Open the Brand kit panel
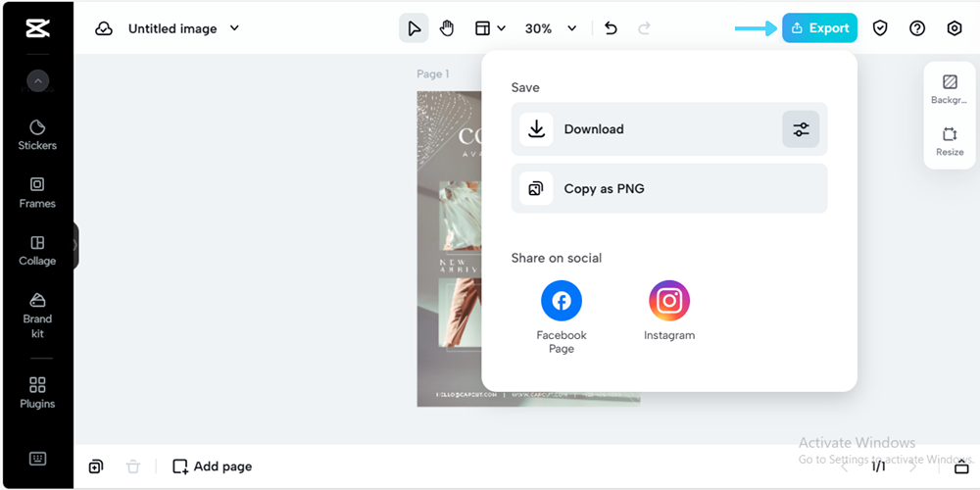The height and width of the screenshot is (490, 980). tap(37, 314)
